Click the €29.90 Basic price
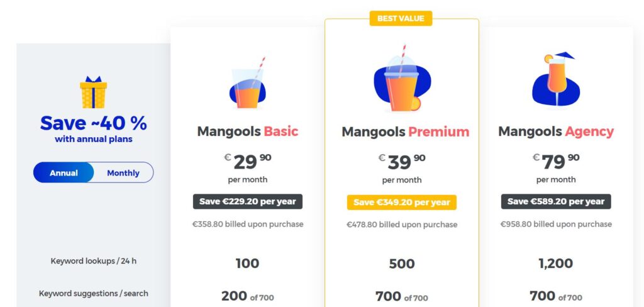 tap(247, 162)
